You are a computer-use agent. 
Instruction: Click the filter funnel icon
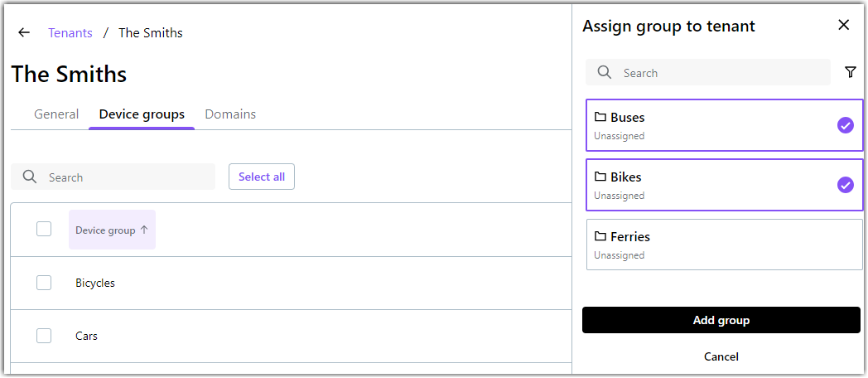pyautogui.click(x=851, y=73)
